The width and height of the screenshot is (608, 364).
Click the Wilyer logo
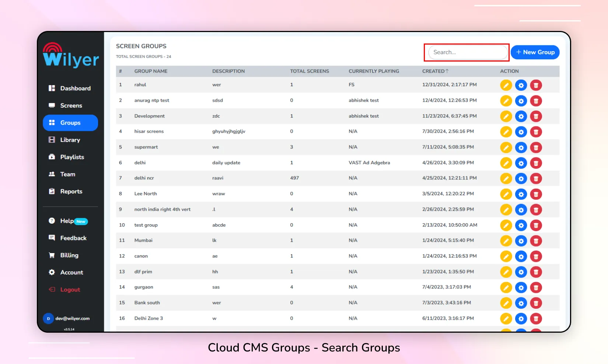pyautogui.click(x=71, y=55)
